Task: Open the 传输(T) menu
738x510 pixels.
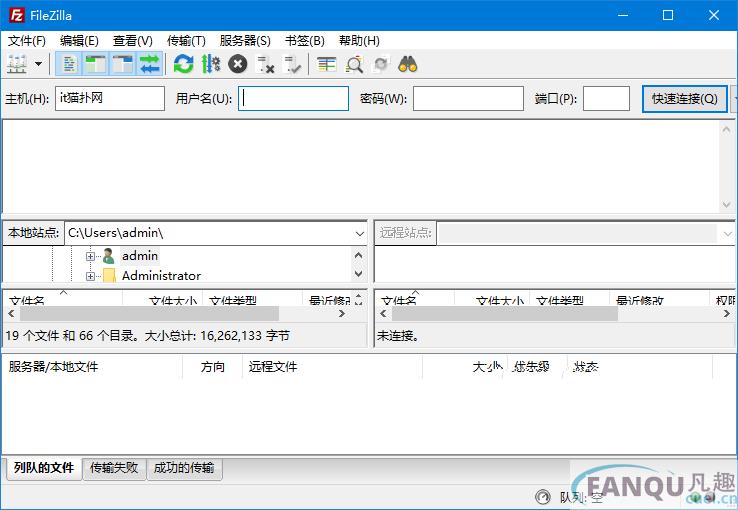Action: point(186,41)
